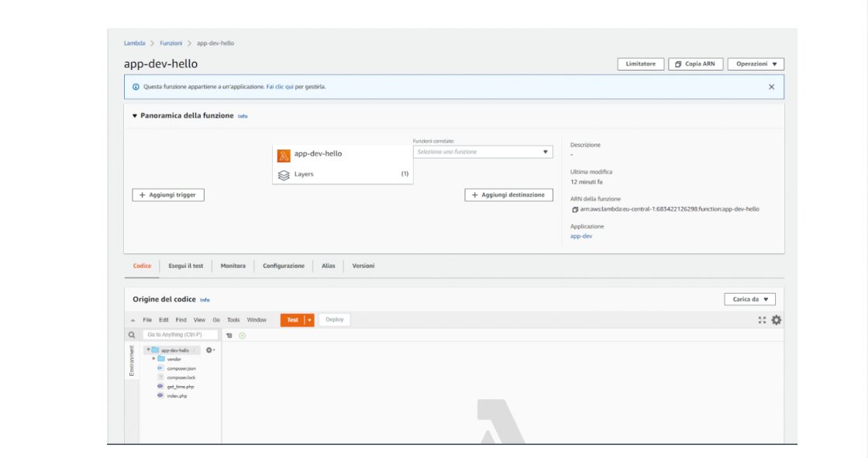Open the Tools menu in the editor

click(x=233, y=320)
